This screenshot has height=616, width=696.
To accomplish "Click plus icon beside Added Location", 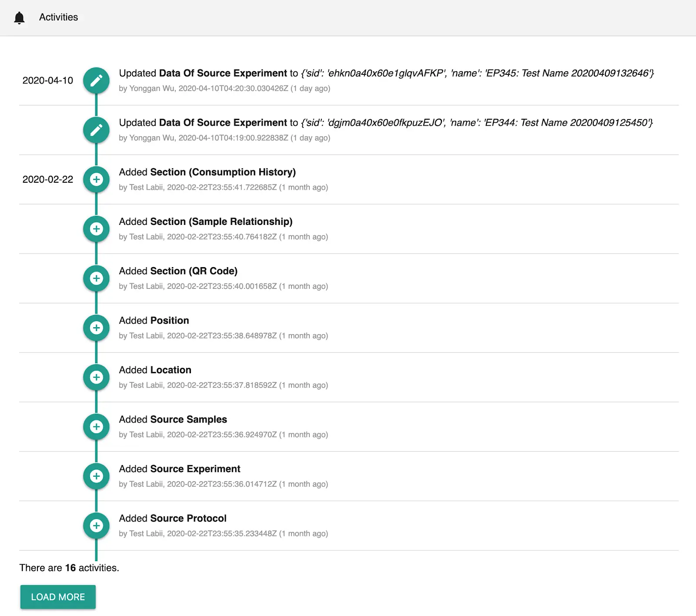I will click(x=96, y=377).
